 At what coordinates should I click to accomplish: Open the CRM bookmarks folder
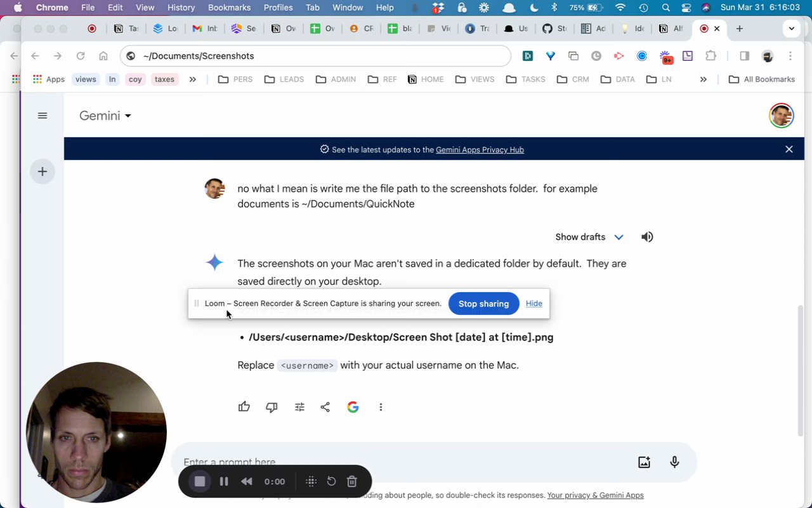coord(573,79)
